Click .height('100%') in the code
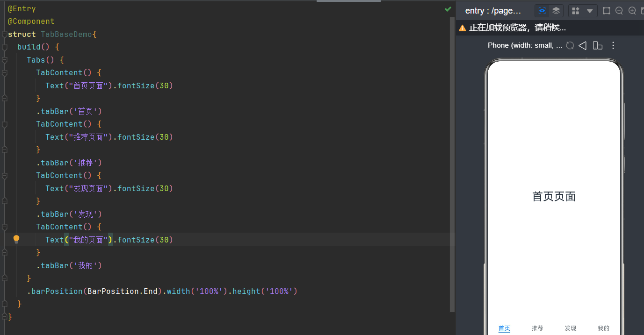Image resolution: width=644 pixels, height=335 pixels. pyautogui.click(x=263, y=291)
